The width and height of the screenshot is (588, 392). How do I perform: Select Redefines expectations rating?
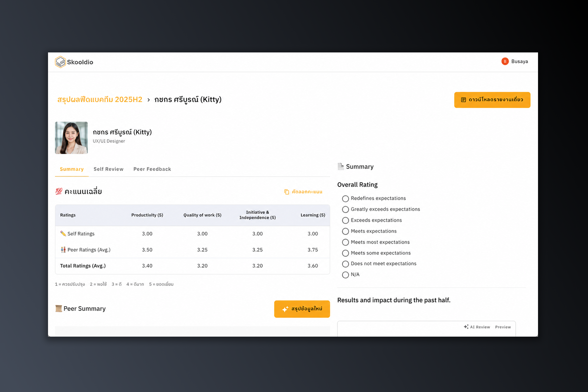point(345,199)
